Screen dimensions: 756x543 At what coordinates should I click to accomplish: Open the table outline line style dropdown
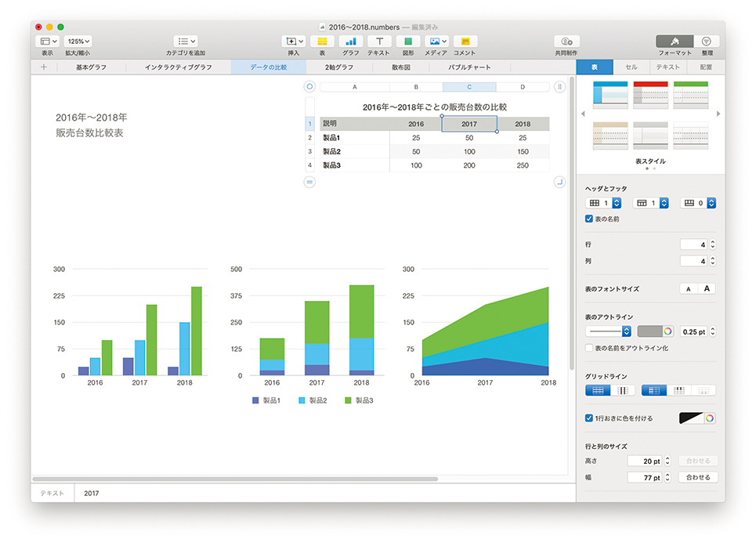(x=609, y=331)
